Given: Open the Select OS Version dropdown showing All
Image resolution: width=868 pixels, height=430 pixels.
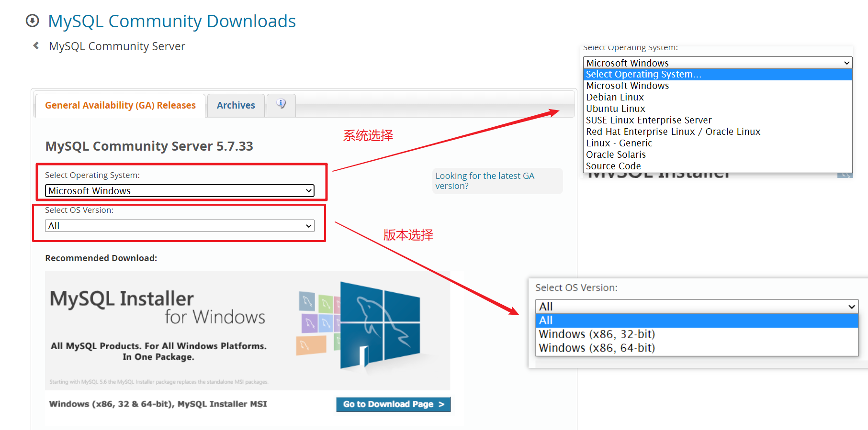Looking at the screenshot, I should (x=180, y=226).
